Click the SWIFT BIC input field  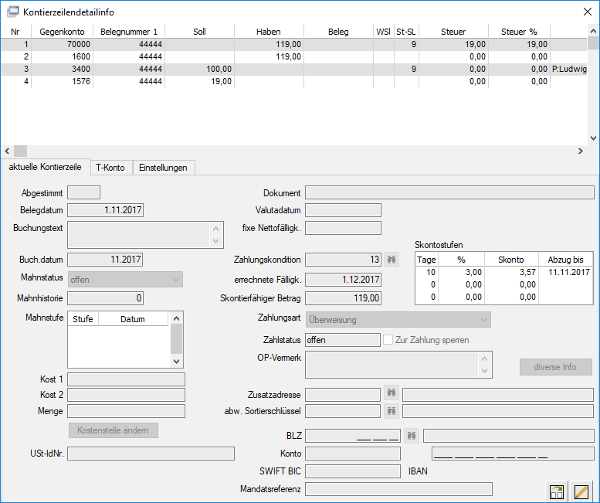[x=353, y=471]
